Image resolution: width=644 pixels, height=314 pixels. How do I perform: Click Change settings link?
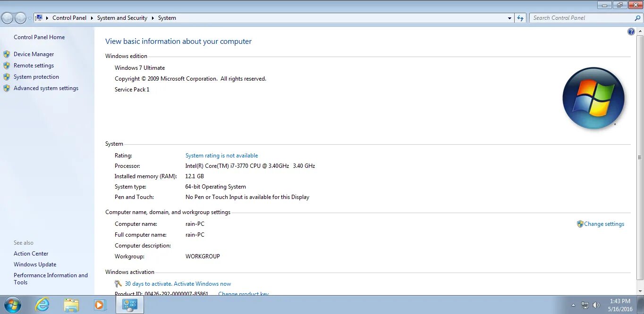pos(604,224)
